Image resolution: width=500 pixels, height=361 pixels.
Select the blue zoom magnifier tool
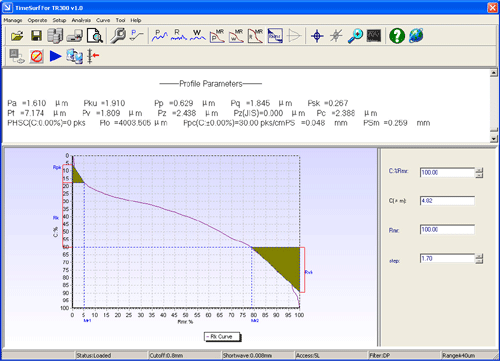[x=355, y=35]
